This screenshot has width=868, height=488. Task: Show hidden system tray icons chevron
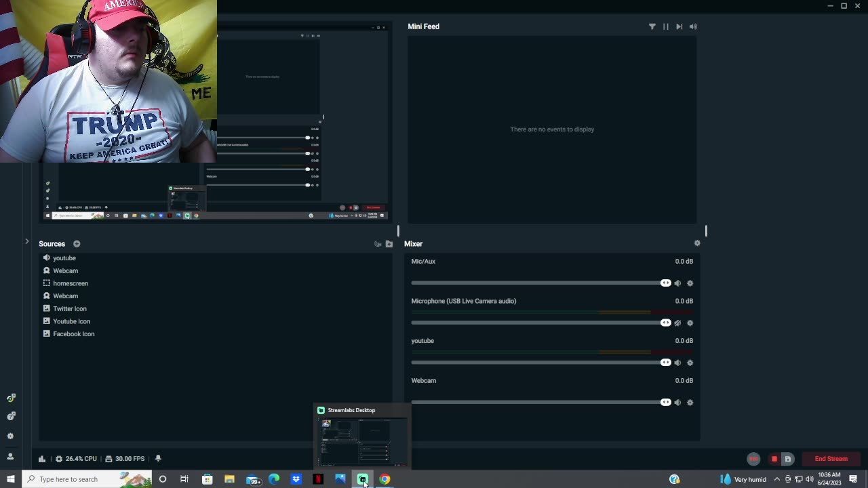click(x=777, y=479)
